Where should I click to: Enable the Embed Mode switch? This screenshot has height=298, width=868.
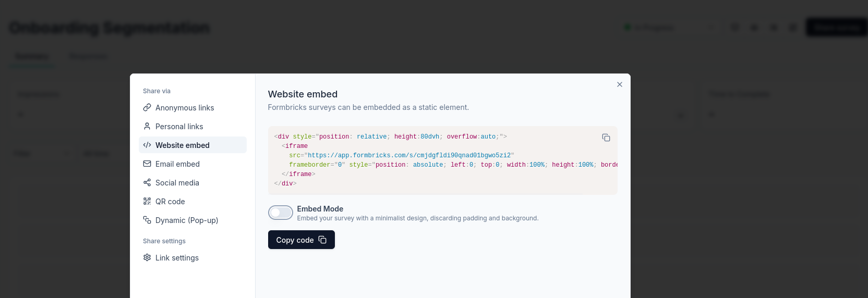pos(280,213)
